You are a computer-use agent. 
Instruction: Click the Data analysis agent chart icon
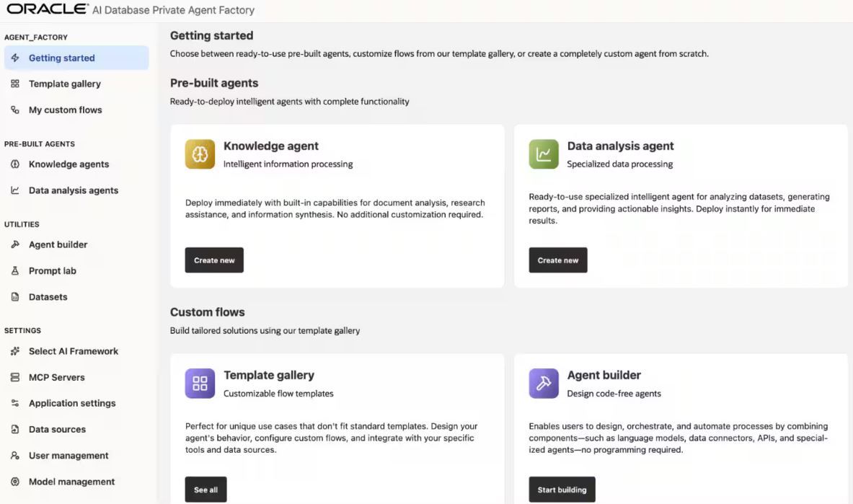tap(544, 154)
